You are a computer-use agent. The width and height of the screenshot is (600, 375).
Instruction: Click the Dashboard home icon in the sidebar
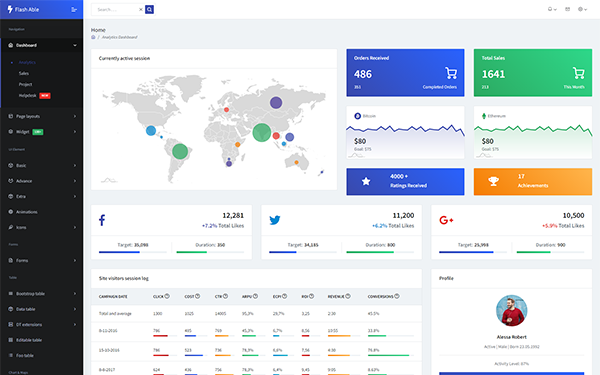[10, 45]
